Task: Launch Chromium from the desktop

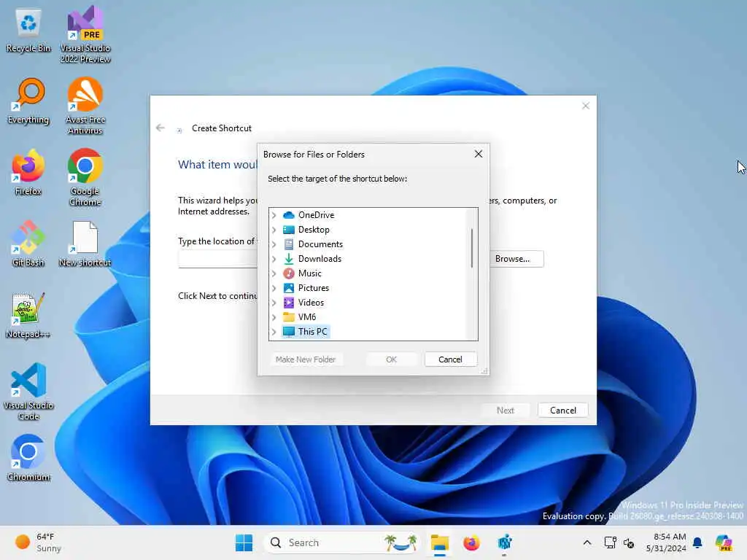Action: pos(28,458)
